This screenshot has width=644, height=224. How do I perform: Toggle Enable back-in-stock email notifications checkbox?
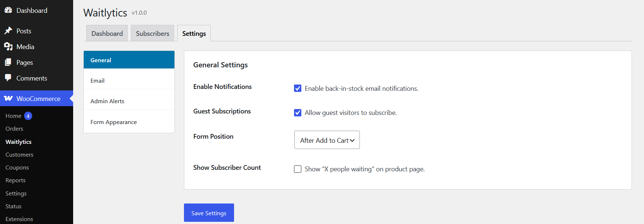click(298, 88)
